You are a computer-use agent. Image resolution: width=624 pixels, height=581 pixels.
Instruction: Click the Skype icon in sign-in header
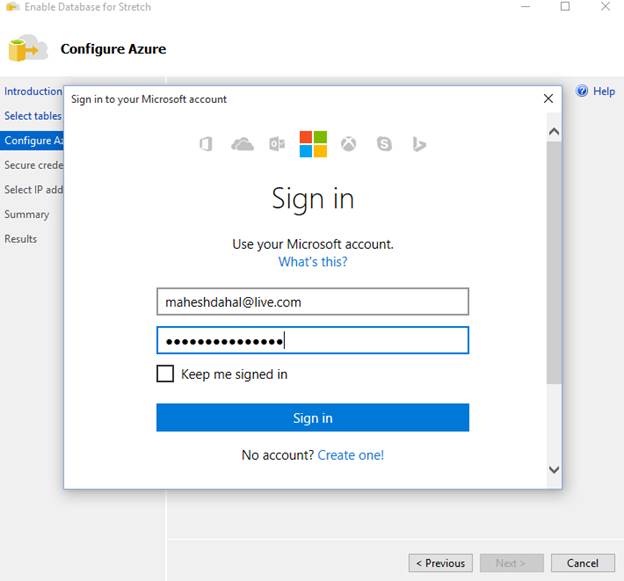384,144
